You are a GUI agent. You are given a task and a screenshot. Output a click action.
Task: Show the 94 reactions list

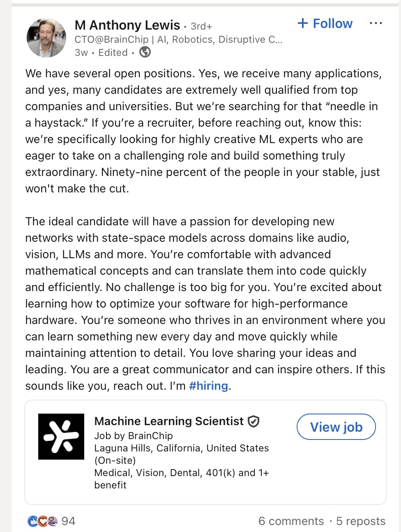coord(69,521)
